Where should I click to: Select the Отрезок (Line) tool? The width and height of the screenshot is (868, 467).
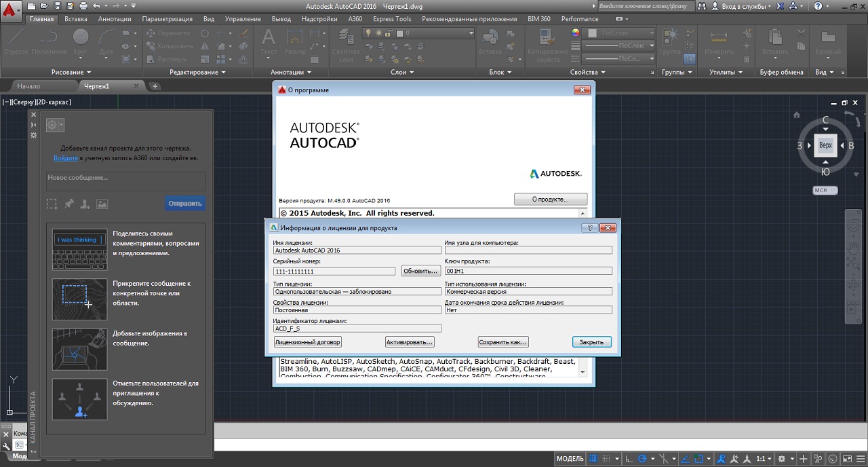16,41
